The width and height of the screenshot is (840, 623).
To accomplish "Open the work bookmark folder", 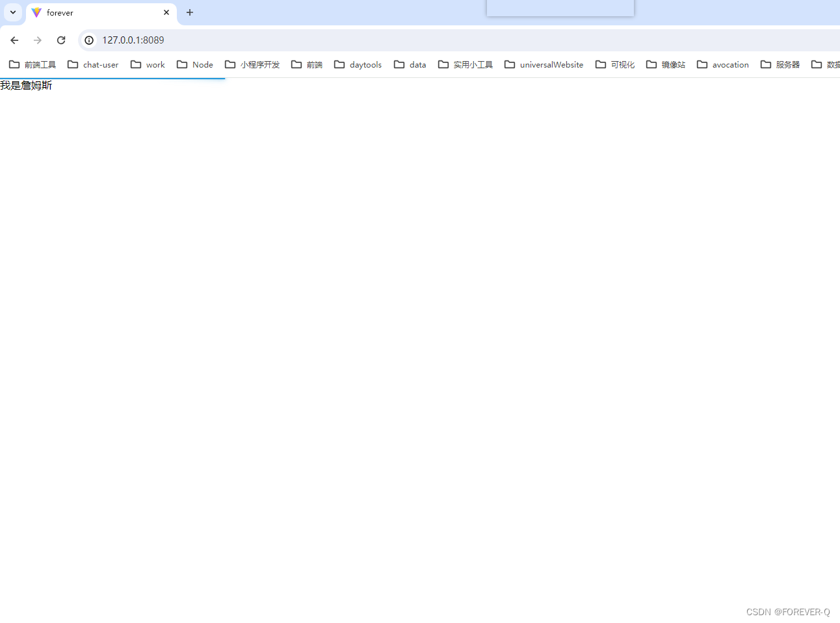I will point(148,64).
